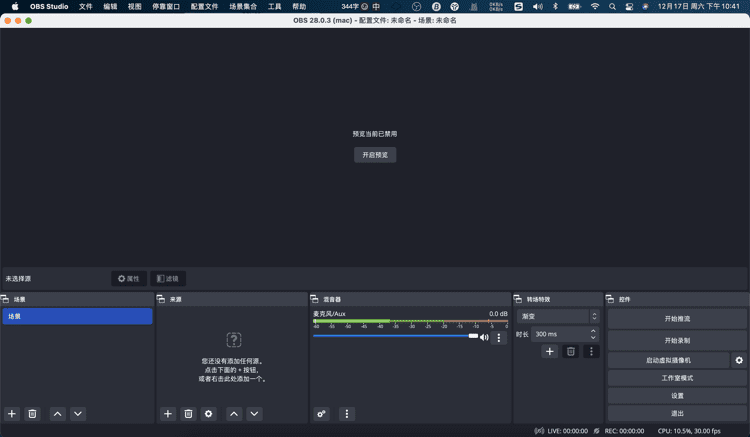The width and height of the screenshot is (750, 437).
Task: Open the 停靠窗口 menu
Action: click(x=166, y=6)
